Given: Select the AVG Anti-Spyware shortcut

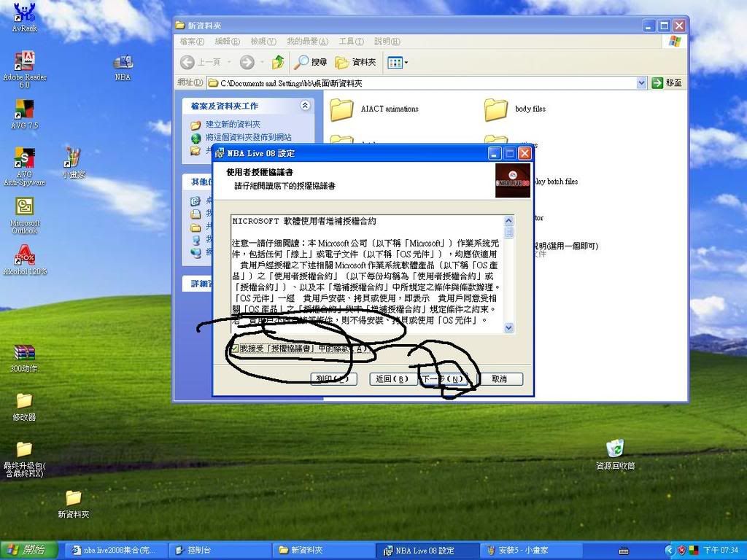Looking at the screenshot, I should click(x=24, y=166).
